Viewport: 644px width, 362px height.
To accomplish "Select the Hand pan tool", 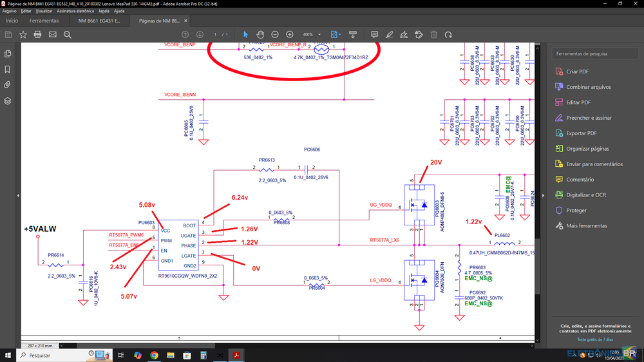I will tap(260, 34).
